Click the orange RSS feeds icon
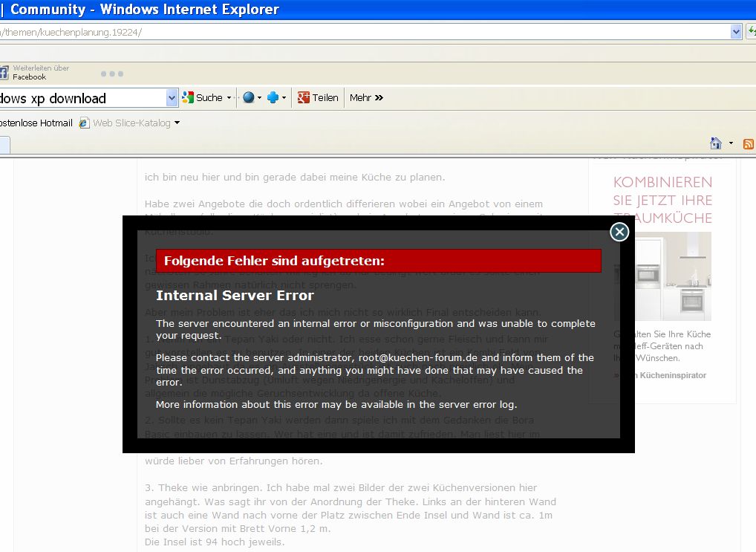This screenshot has height=552, width=756. tap(749, 143)
